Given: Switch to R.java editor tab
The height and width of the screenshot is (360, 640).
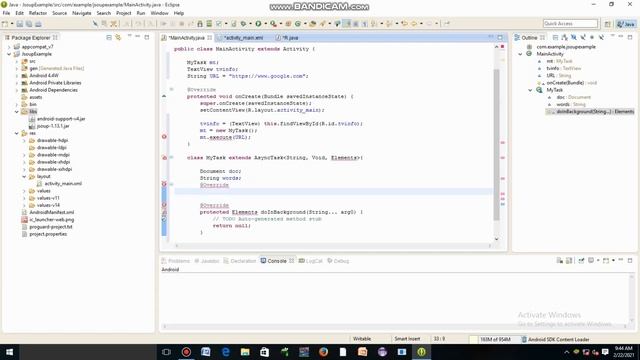Looking at the screenshot, I should (x=290, y=38).
